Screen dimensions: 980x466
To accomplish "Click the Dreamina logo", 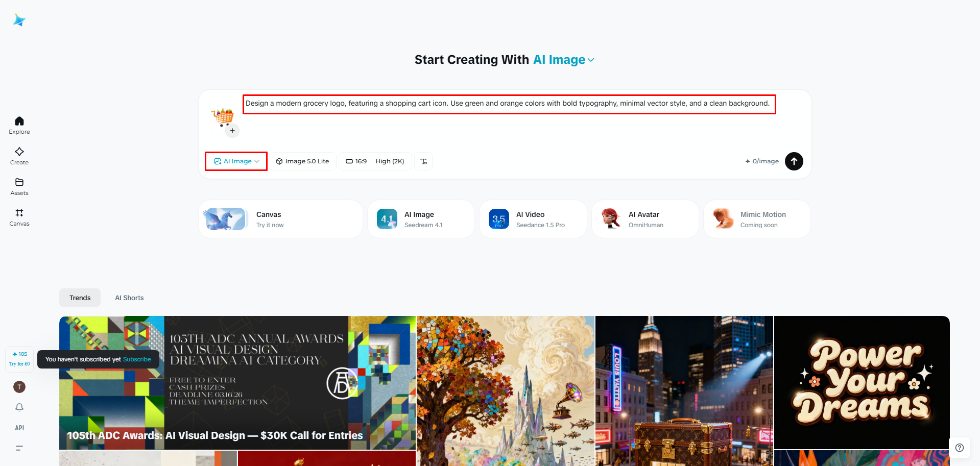I will (x=18, y=19).
